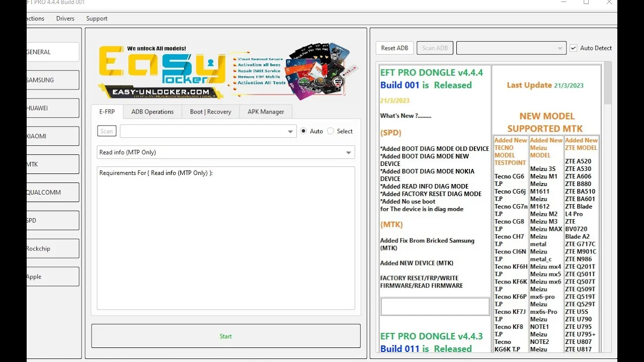Open the Drivers menu
Screen dimensions: 644x362
tap(65, 19)
